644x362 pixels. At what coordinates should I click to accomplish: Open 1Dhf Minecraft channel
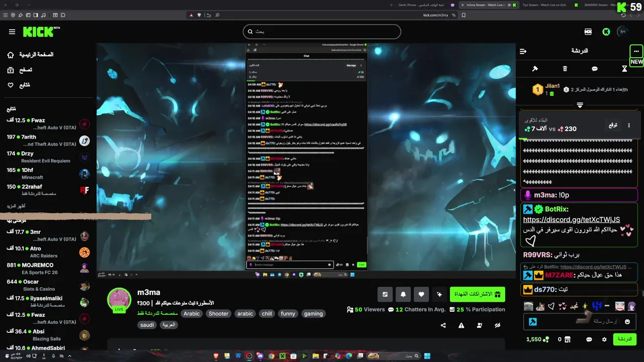point(48,174)
